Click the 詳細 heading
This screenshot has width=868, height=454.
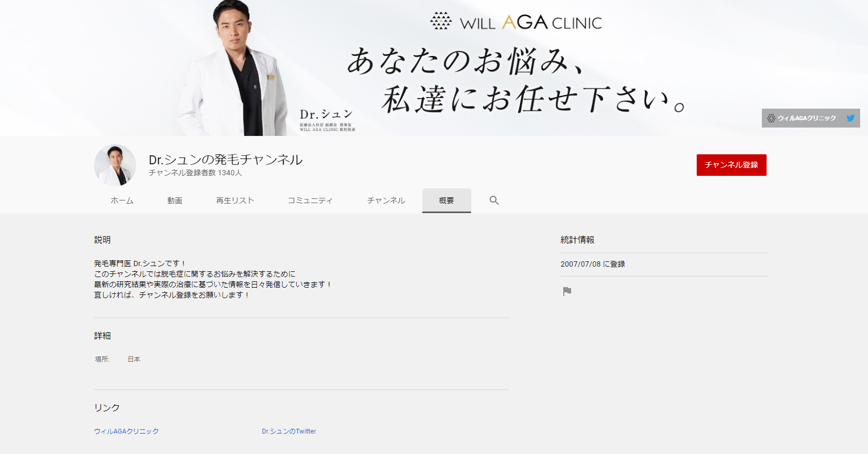102,336
